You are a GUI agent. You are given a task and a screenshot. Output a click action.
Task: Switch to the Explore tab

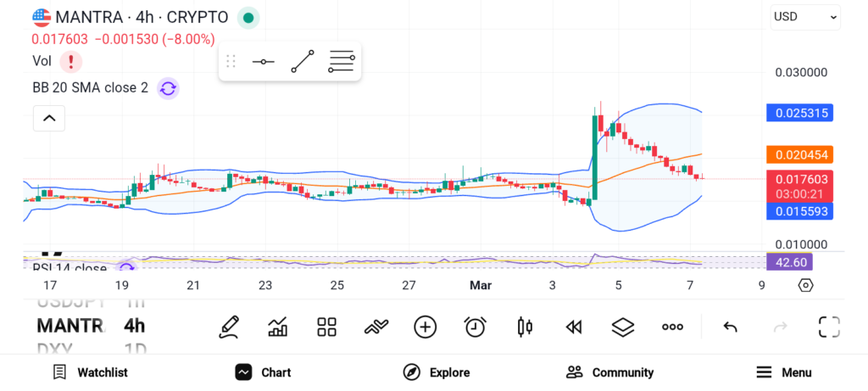437,372
